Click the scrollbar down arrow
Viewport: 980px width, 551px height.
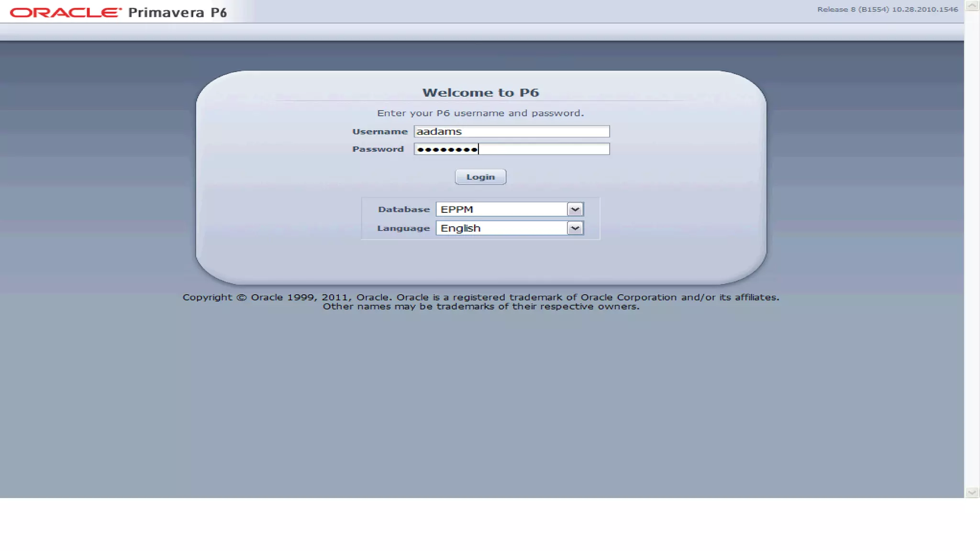click(972, 492)
